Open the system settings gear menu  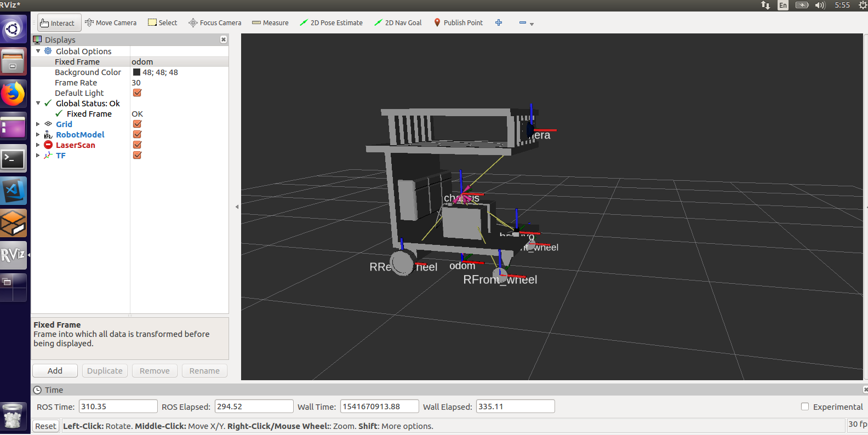click(x=863, y=5)
